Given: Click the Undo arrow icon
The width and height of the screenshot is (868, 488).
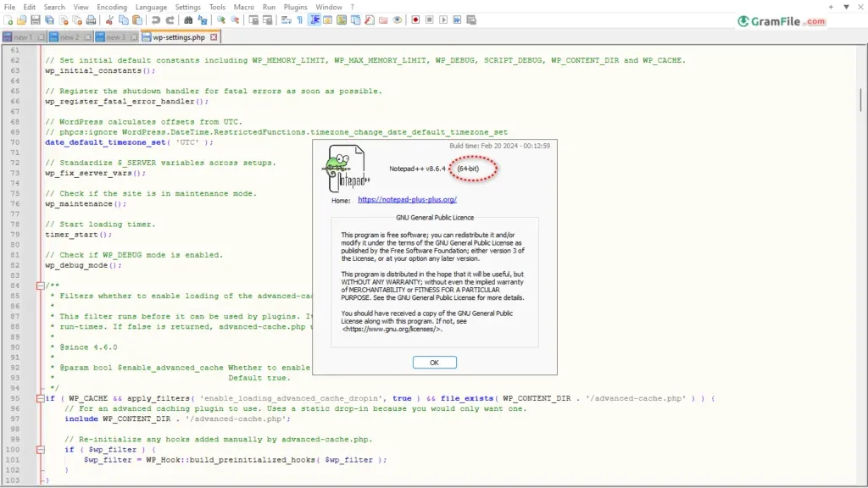Looking at the screenshot, I should [156, 20].
